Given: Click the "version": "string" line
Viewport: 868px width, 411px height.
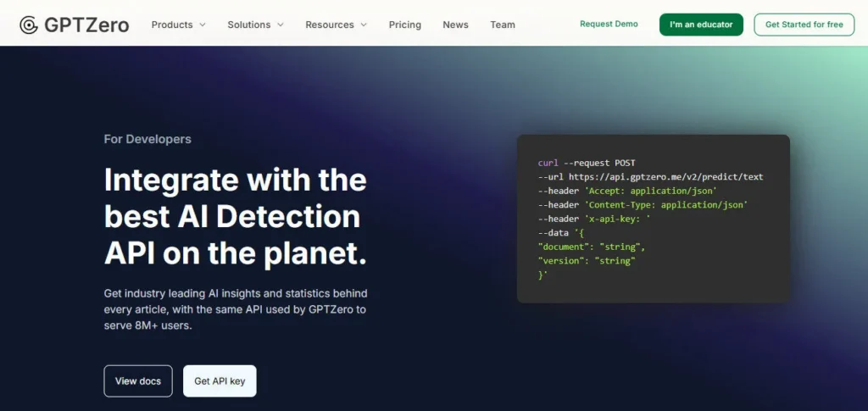Looking at the screenshot, I should coord(587,260).
